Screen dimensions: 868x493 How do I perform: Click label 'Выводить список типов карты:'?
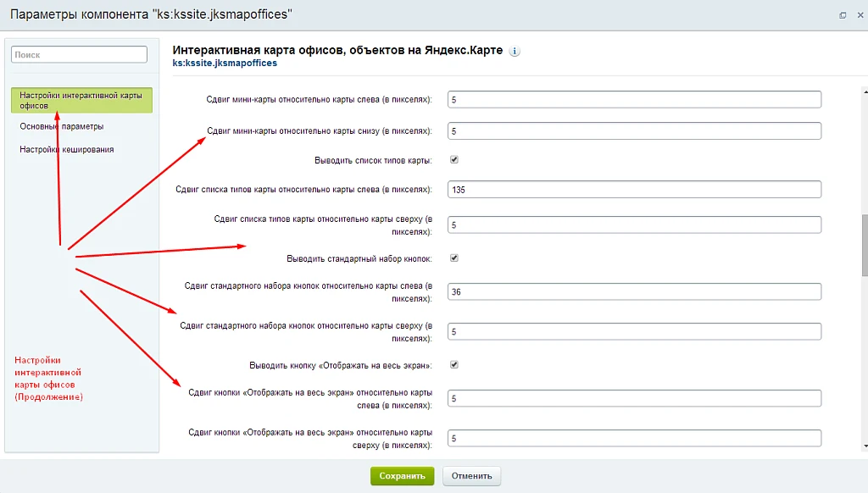[x=373, y=160]
